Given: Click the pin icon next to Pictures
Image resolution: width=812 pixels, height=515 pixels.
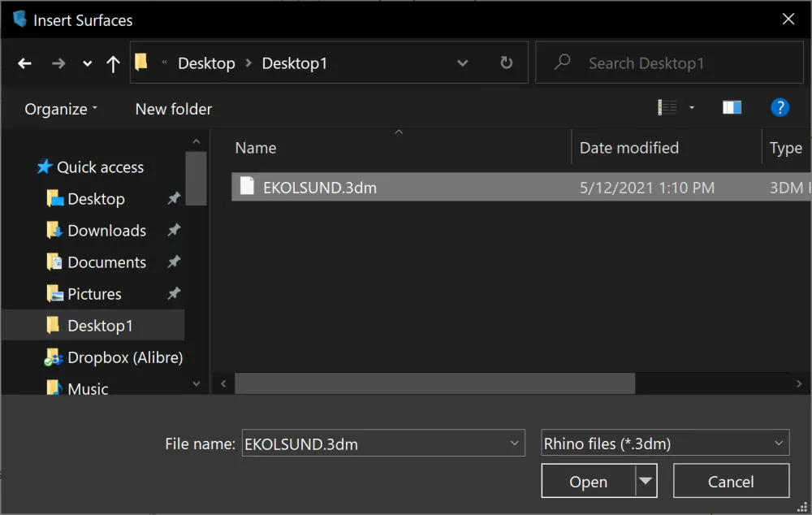Looking at the screenshot, I should click(174, 293).
